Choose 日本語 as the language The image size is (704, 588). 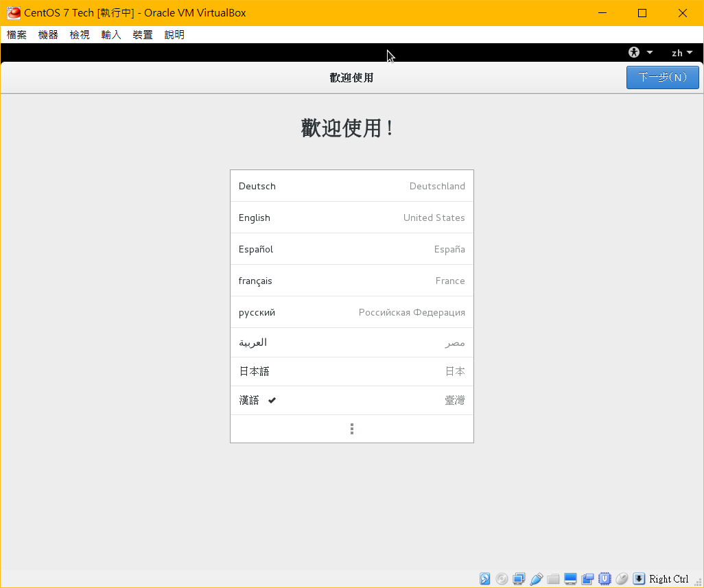tap(351, 371)
